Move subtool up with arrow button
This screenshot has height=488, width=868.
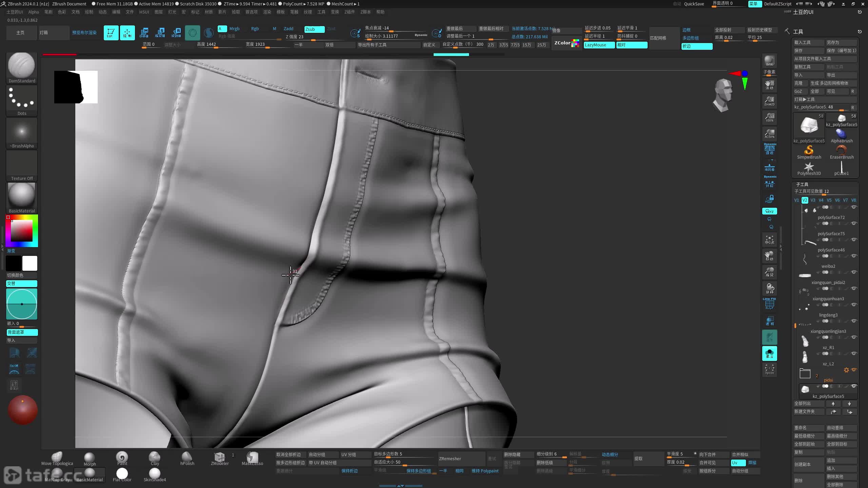pos(833,404)
